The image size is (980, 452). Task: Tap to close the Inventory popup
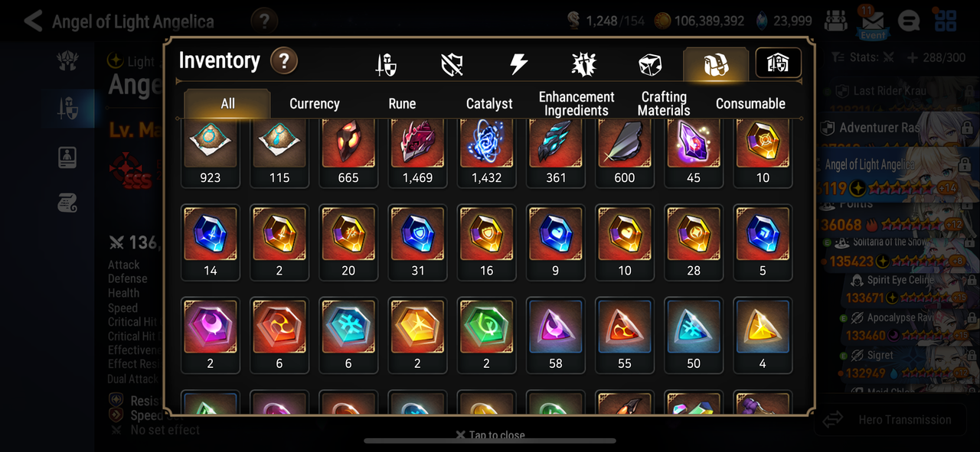(490, 435)
